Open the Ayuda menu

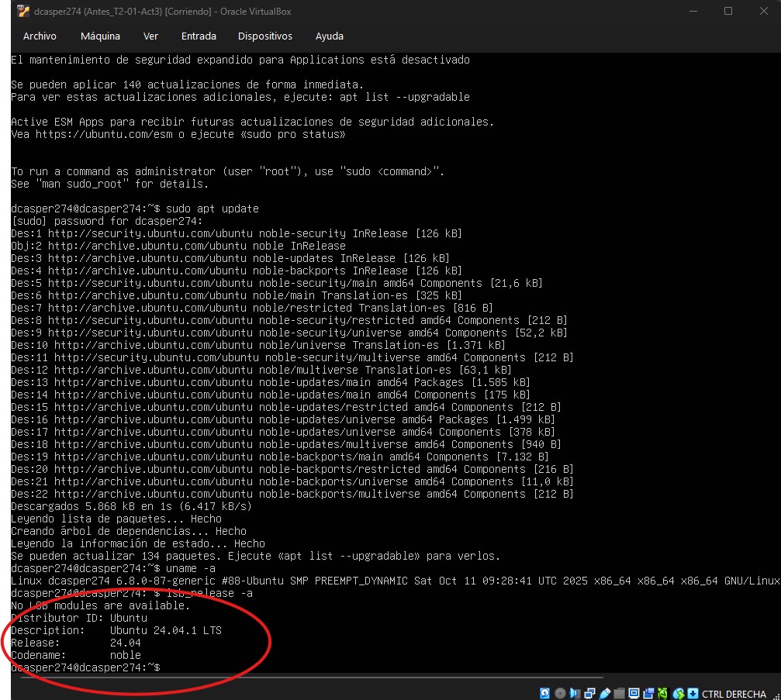[x=330, y=36]
